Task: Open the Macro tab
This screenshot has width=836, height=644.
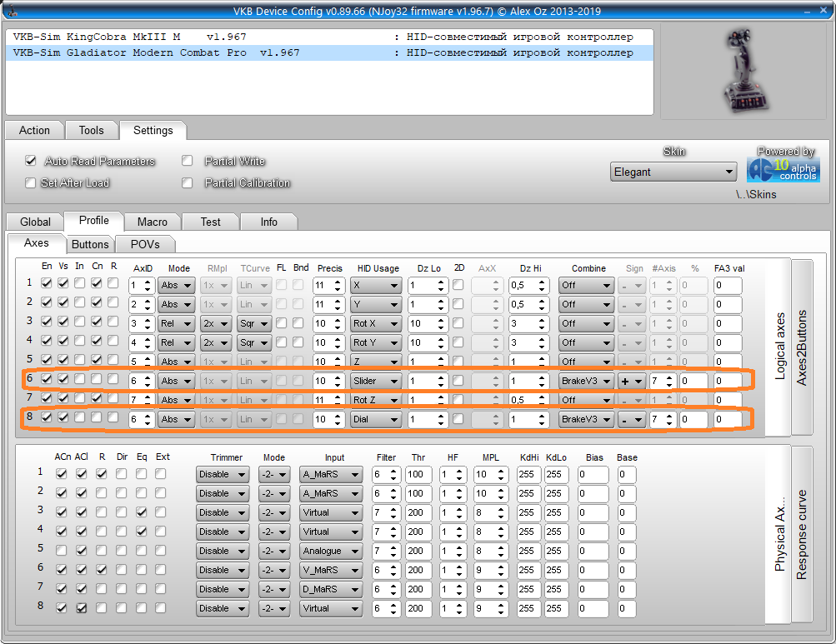Action: pyautogui.click(x=153, y=222)
